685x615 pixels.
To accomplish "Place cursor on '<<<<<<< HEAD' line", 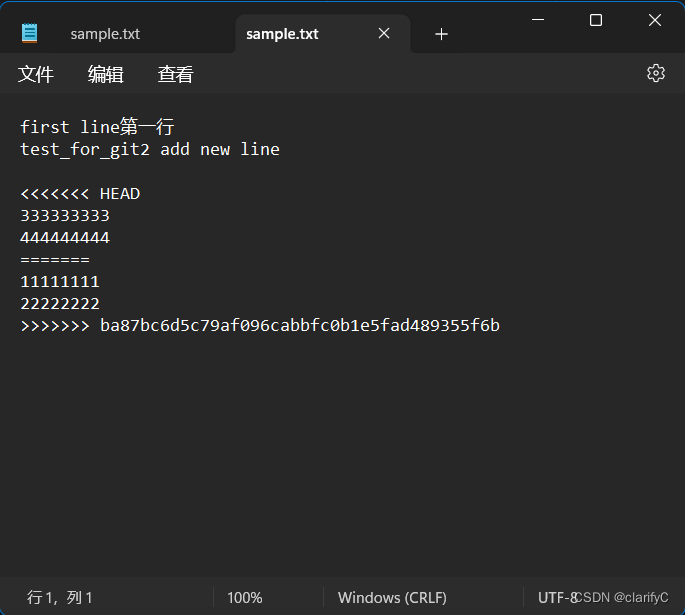I will tap(80, 193).
